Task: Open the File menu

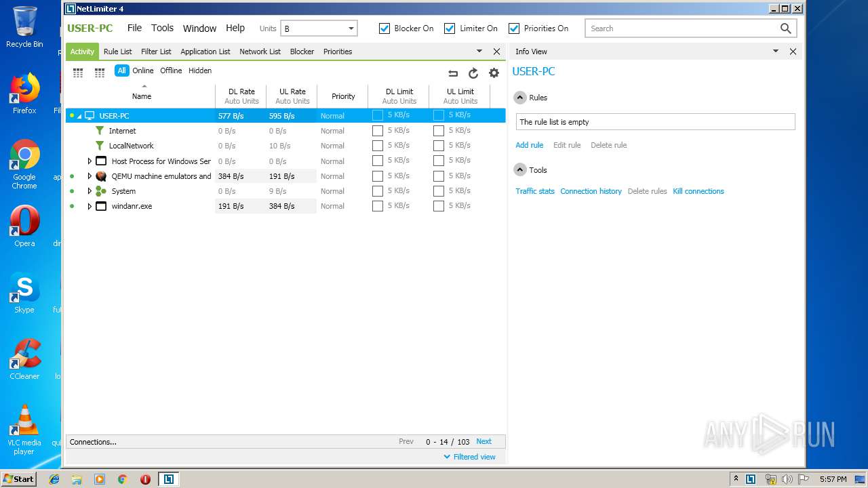Action: point(135,28)
